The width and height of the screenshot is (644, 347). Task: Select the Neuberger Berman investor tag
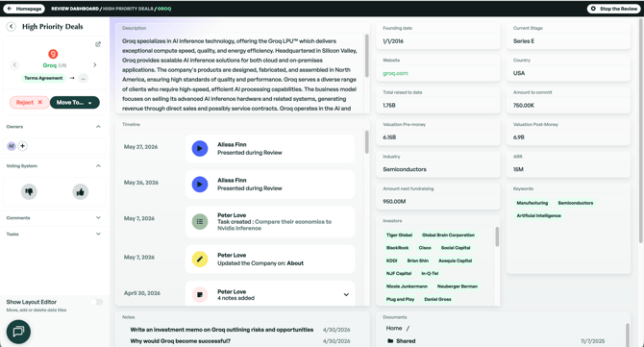pyautogui.click(x=458, y=286)
